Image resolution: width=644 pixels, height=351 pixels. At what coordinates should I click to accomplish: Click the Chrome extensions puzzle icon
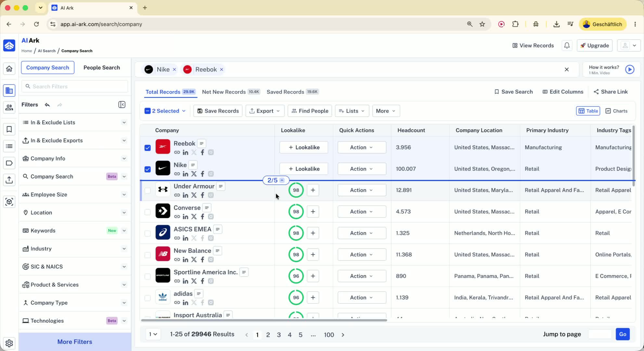(x=515, y=24)
